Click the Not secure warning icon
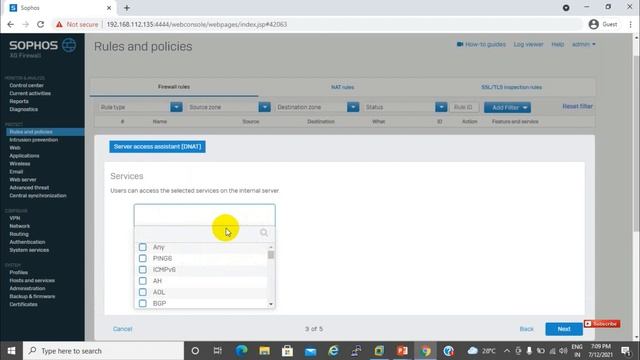This screenshot has height=360, width=640. click(59, 24)
